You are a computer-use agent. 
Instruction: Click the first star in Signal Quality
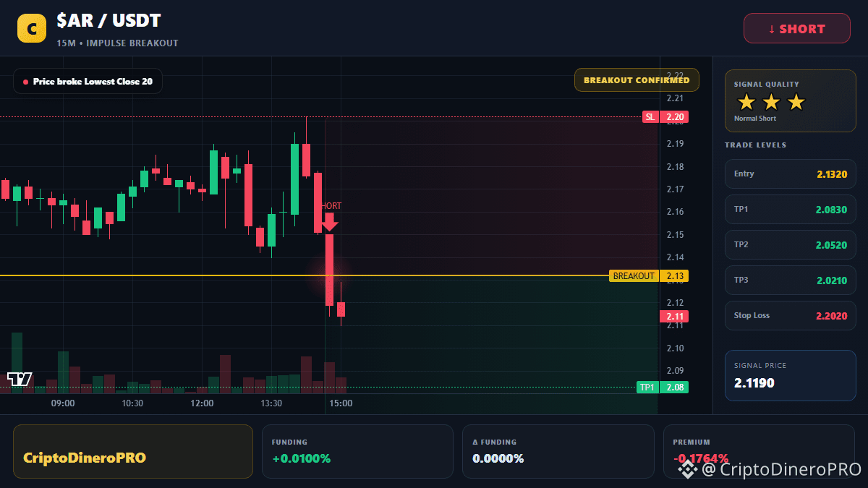click(746, 102)
